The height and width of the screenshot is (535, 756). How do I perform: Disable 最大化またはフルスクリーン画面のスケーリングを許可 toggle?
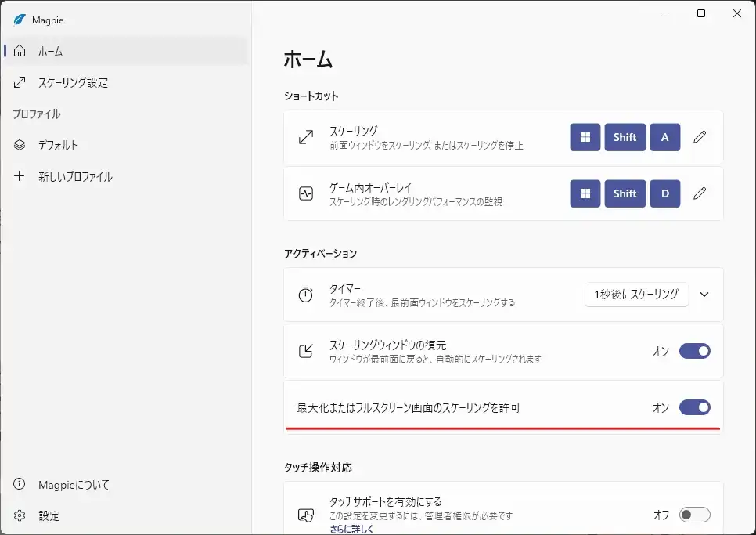(x=694, y=407)
